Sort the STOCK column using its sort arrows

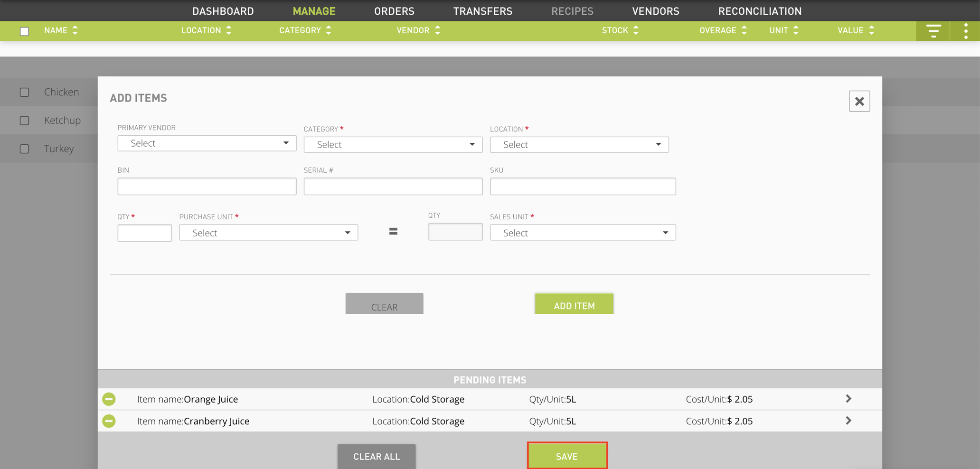click(x=637, y=30)
